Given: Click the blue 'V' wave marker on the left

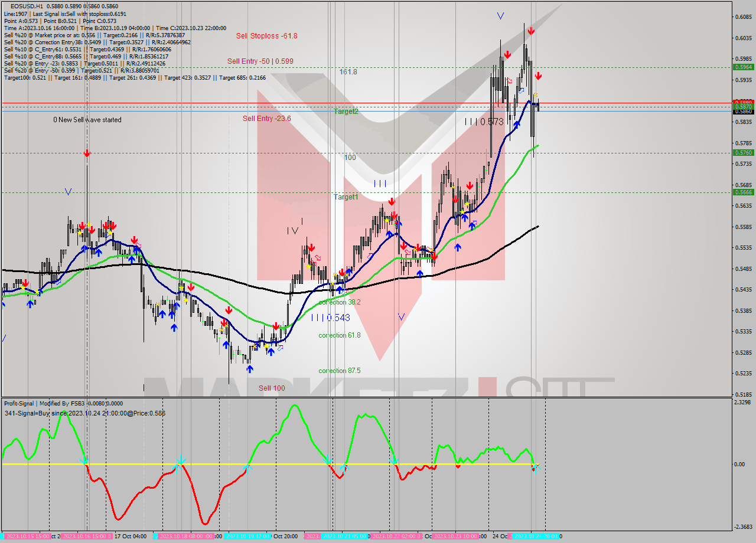Looking at the screenshot, I should click(69, 191).
